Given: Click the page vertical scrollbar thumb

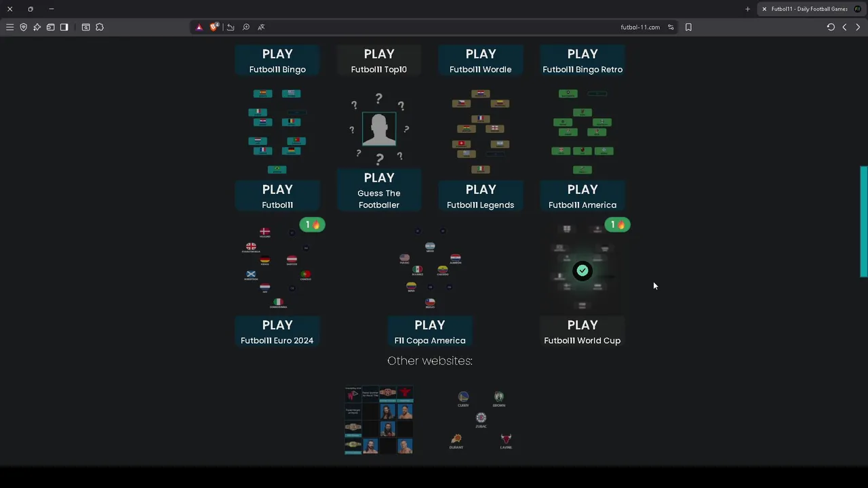Looking at the screenshot, I should tap(864, 222).
